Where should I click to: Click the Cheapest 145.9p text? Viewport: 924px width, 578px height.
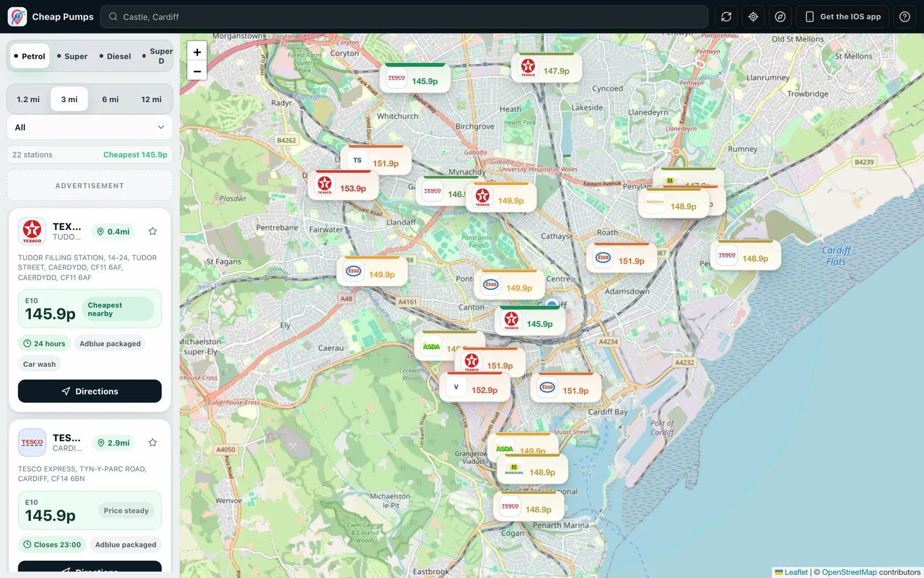(135, 154)
